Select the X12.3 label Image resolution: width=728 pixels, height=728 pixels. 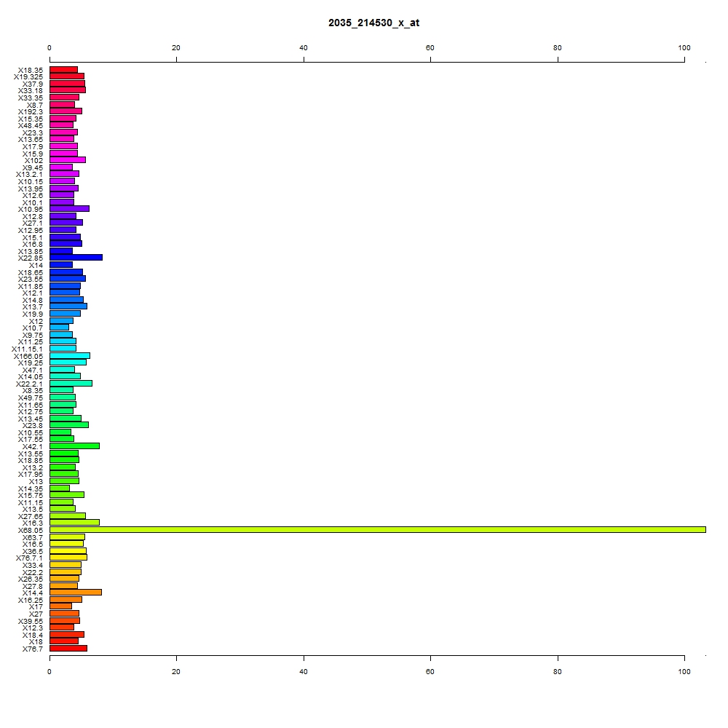[x=33, y=628]
